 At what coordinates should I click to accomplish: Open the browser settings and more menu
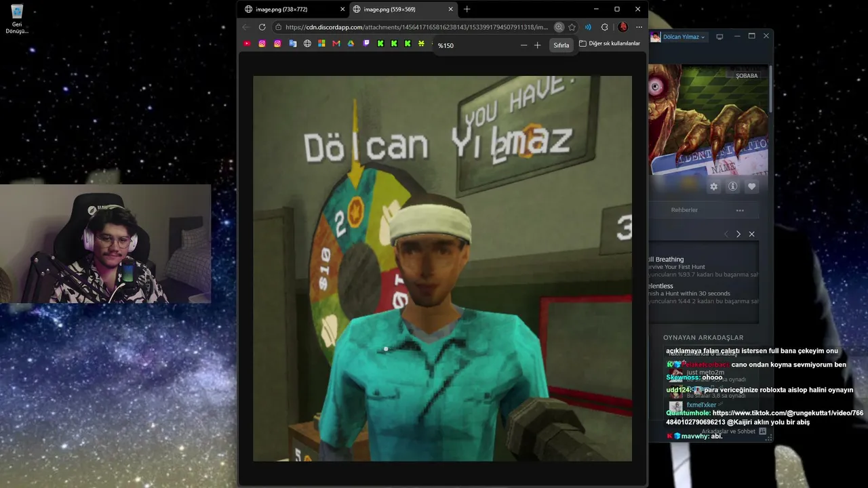[x=639, y=27]
